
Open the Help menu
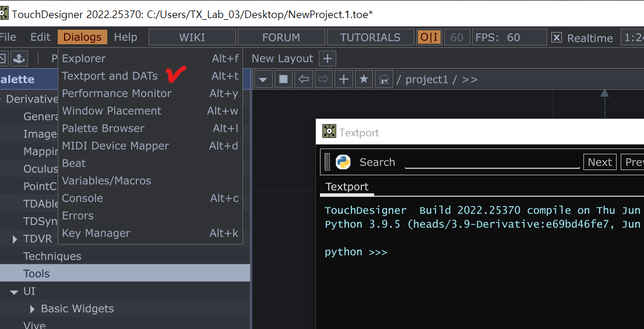125,37
